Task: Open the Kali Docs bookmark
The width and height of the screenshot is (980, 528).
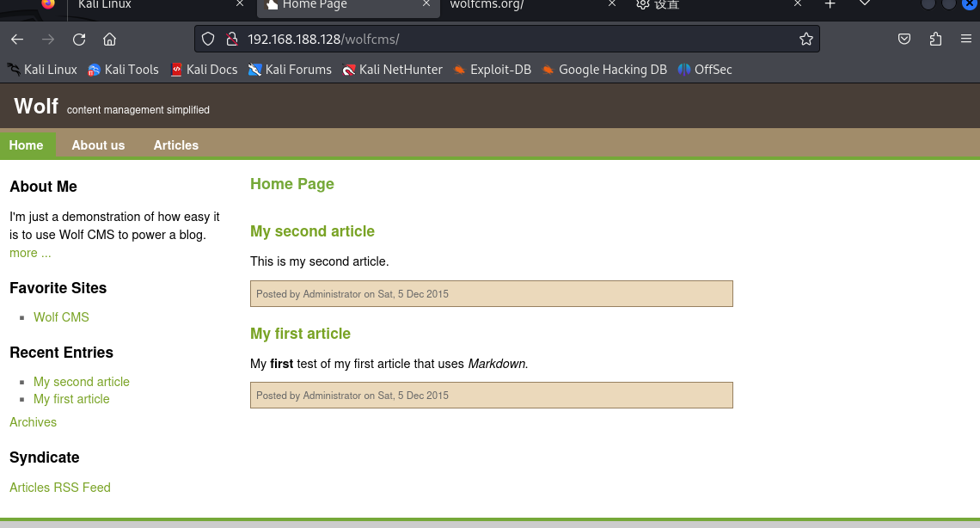Action: (x=204, y=70)
